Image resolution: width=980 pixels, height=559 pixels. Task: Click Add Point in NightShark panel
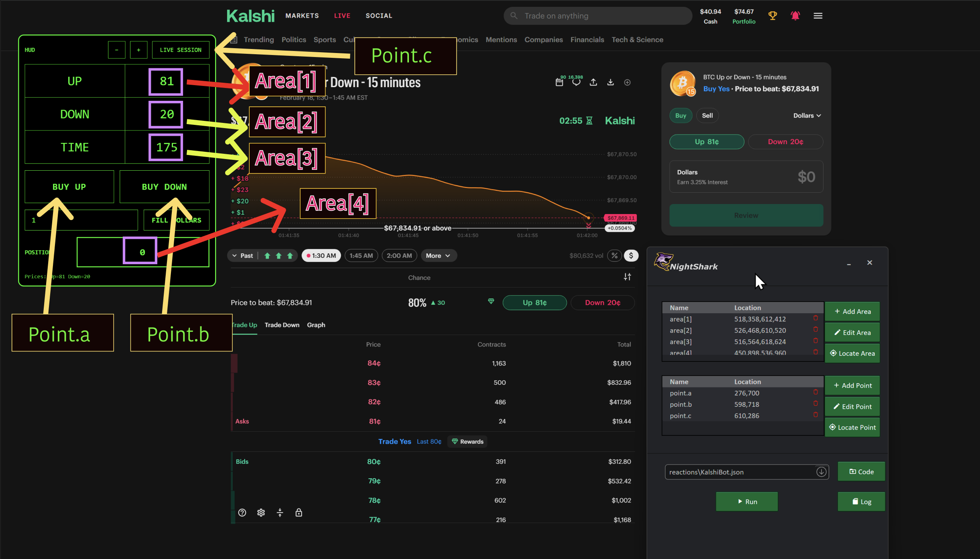(852, 385)
